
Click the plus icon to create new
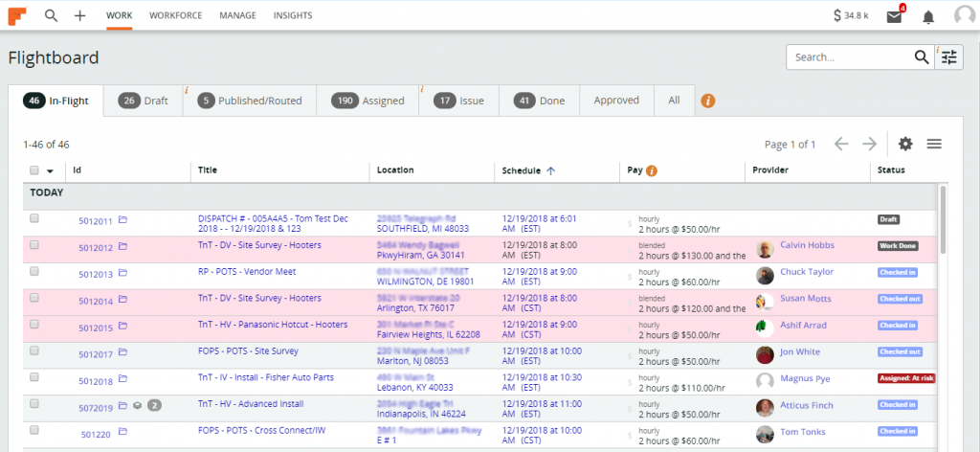click(79, 15)
